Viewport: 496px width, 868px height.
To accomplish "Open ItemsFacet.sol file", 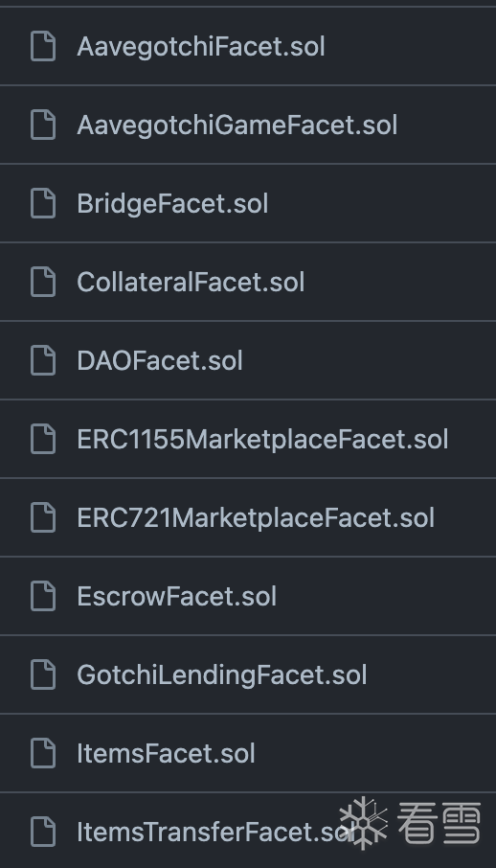I will tap(166, 754).
